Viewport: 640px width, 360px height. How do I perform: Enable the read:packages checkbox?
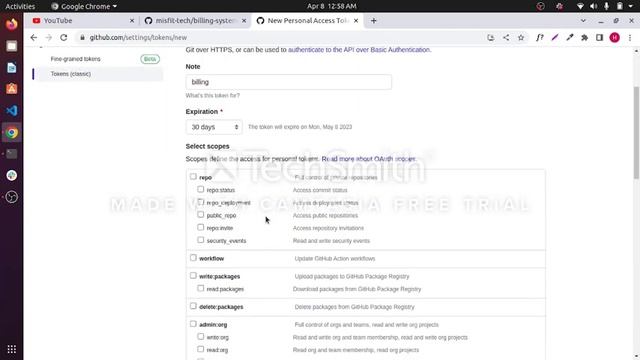point(200,288)
